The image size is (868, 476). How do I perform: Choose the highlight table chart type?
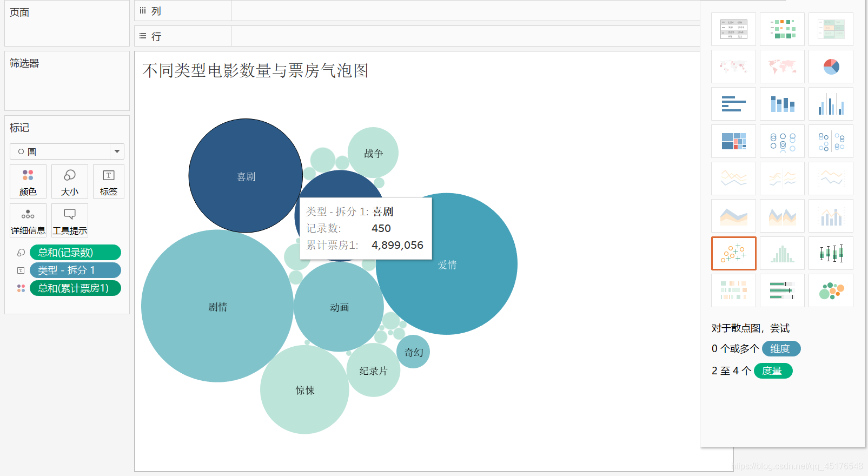831,29
